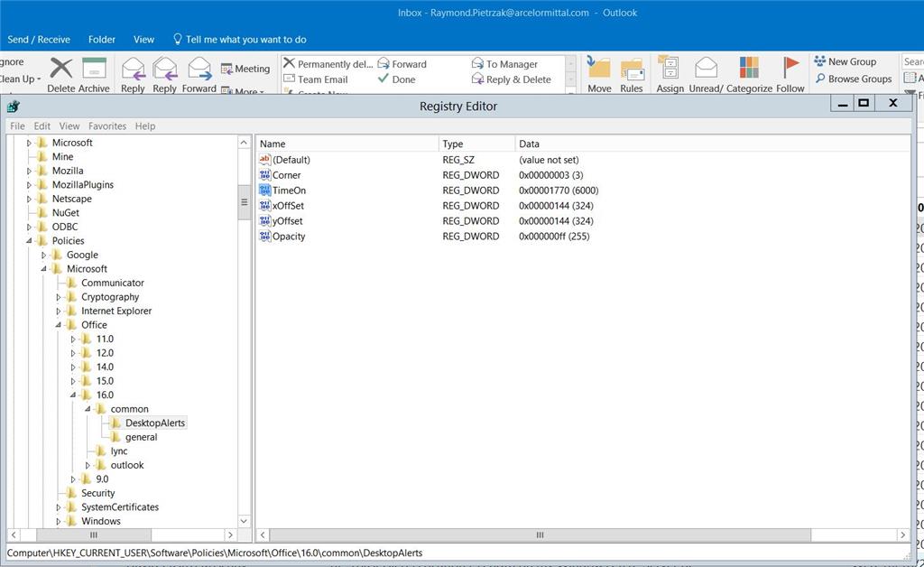Select the general registry key
This screenshot has width=924, height=567.
[142, 437]
